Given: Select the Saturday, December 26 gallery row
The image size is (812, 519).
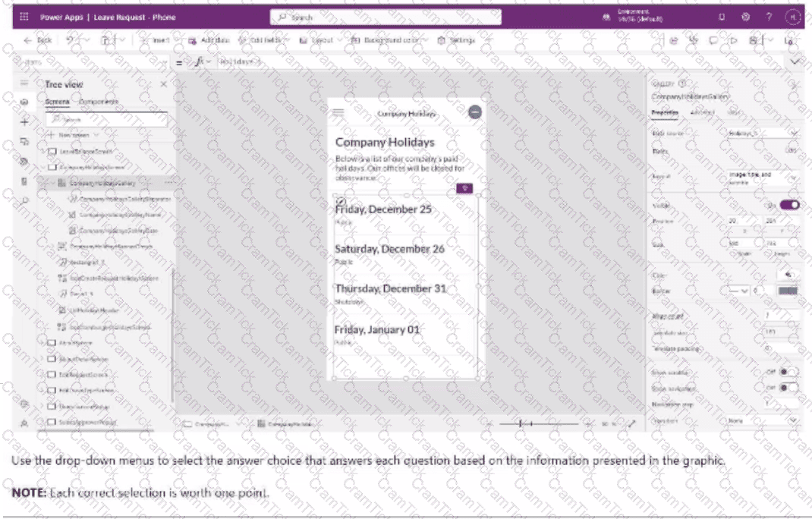Looking at the screenshot, I should [x=405, y=254].
